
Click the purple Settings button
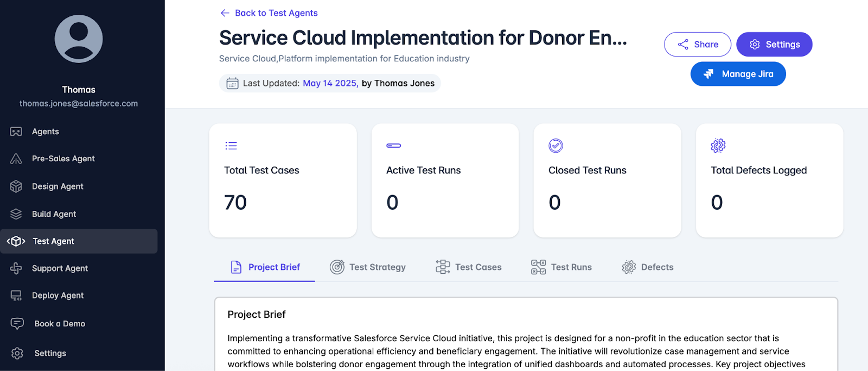tap(774, 45)
